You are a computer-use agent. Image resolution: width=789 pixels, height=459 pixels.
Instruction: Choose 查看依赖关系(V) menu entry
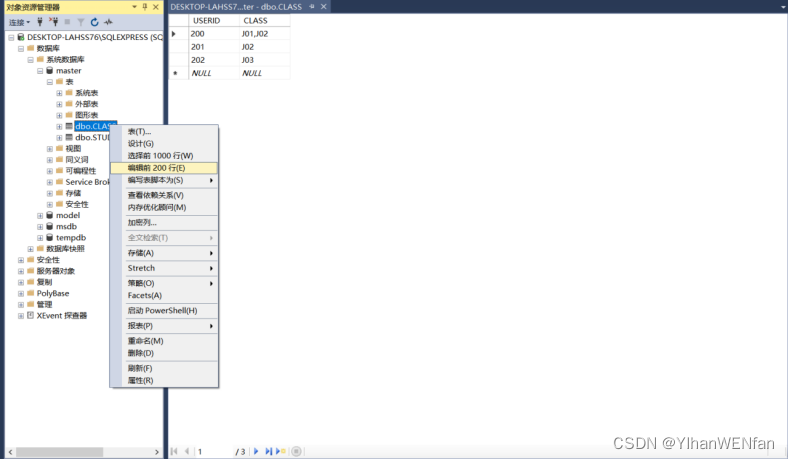164,195
